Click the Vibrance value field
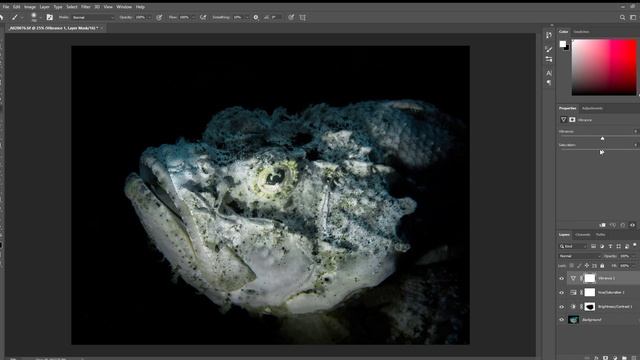Screen dimensions: 640x360 [635, 131]
